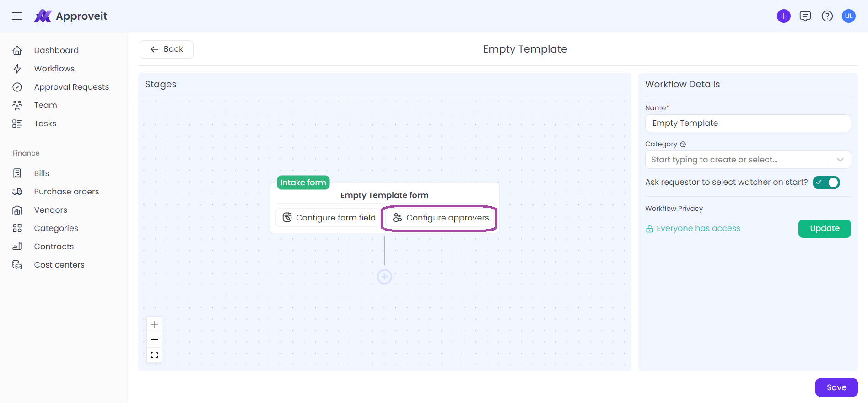Click the workflow Name input field

748,124
